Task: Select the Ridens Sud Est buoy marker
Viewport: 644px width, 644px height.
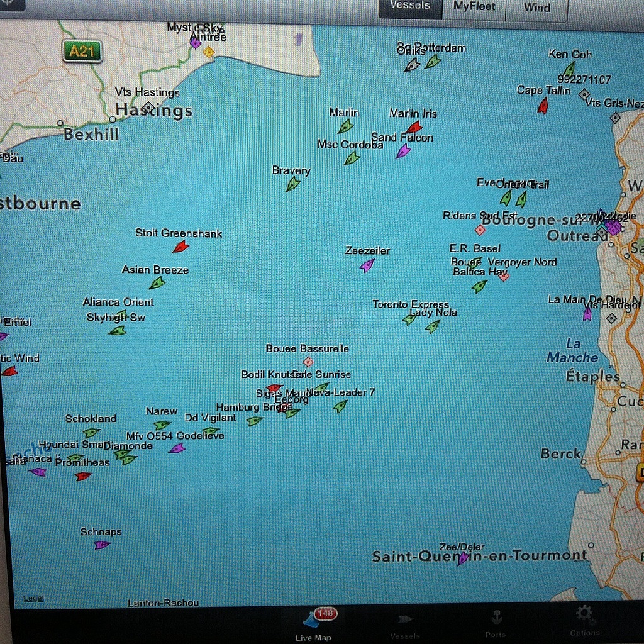Action: coord(480,230)
